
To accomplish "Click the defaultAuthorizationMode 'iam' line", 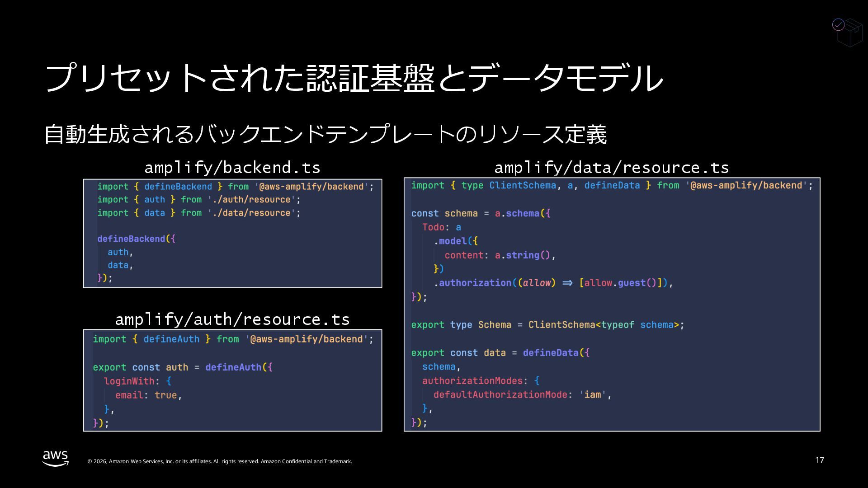I will (x=522, y=395).
